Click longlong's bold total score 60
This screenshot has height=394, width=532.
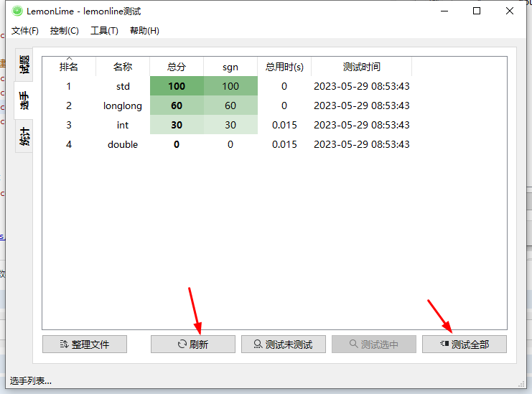pos(177,105)
